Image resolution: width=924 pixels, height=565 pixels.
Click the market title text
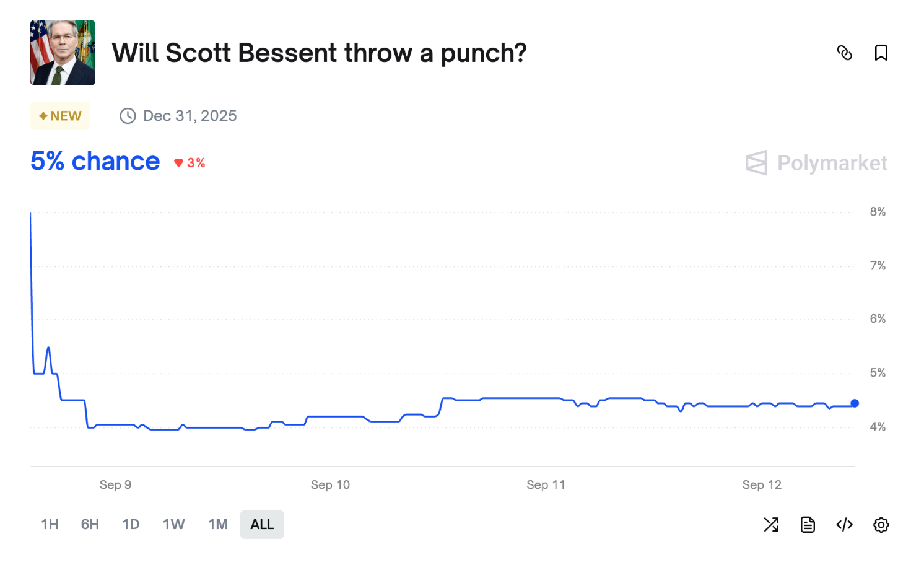[x=319, y=53]
